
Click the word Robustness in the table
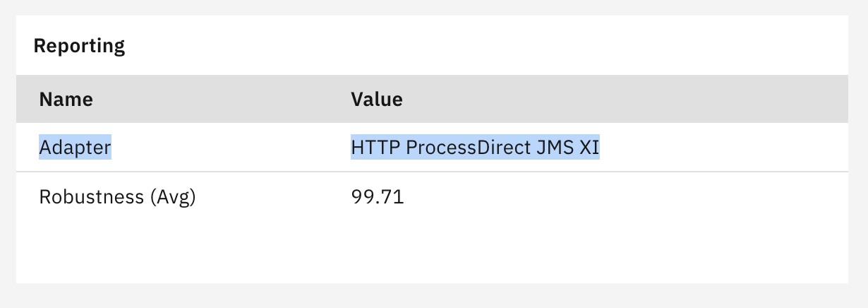tap(91, 196)
